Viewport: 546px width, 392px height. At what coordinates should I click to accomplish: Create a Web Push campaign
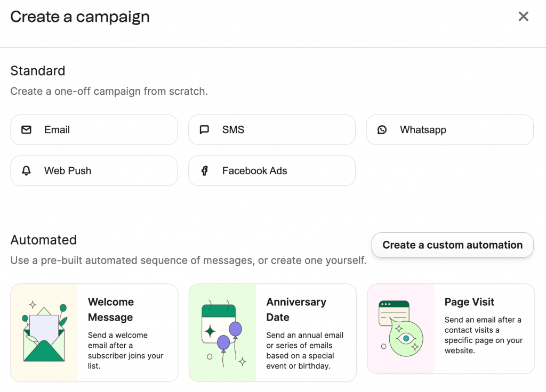(94, 170)
